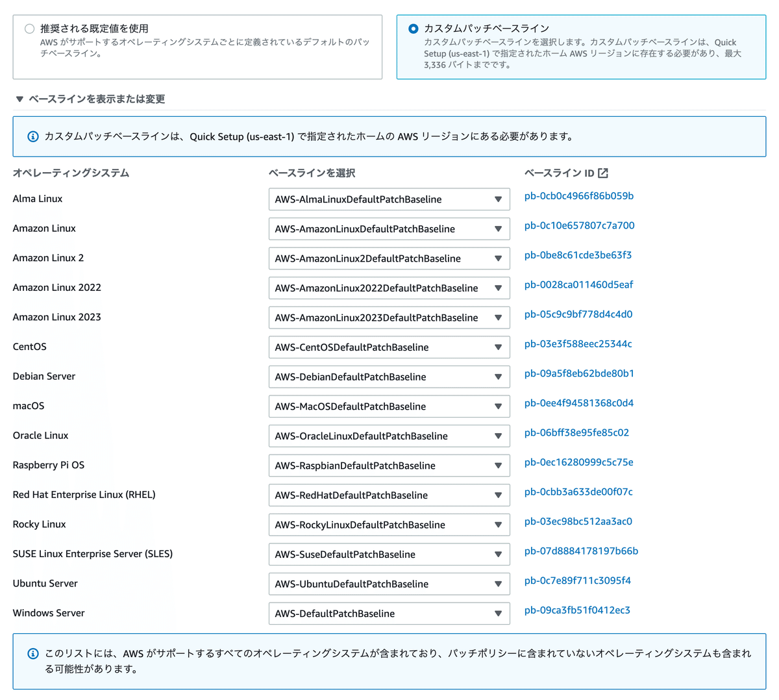Open baseline link pb-03e3f588eec25344c
This screenshot has width=779, height=700.
(x=578, y=344)
